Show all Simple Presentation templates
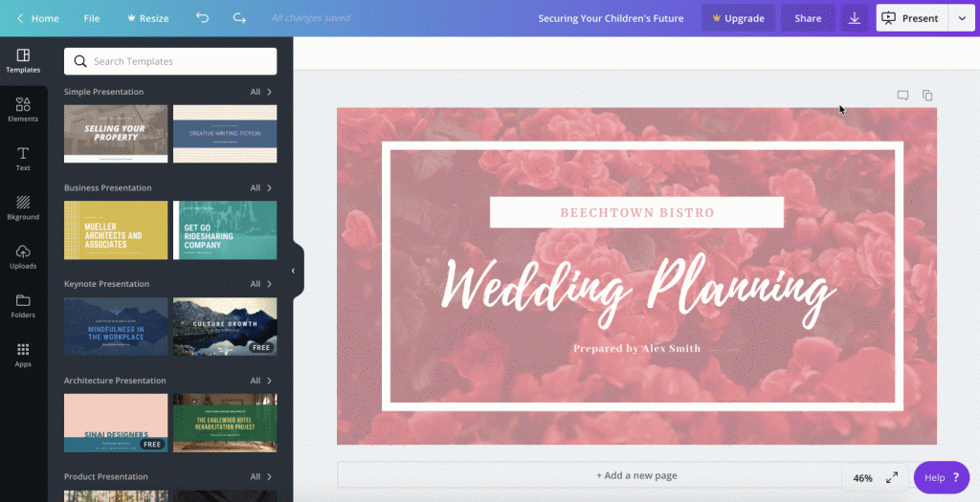Image resolution: width=980 pixels, height=502 pixels. 261,92
